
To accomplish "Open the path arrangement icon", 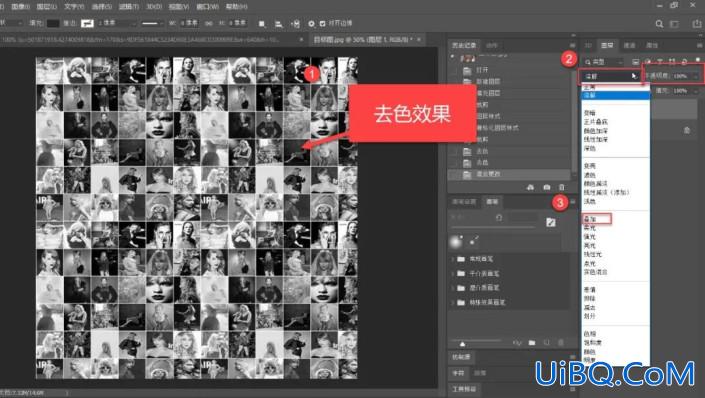I will pos(295,23).
